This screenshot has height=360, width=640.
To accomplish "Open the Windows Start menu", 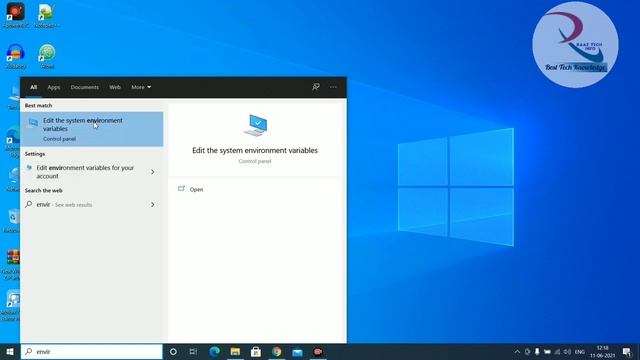I will click(10, 351).
